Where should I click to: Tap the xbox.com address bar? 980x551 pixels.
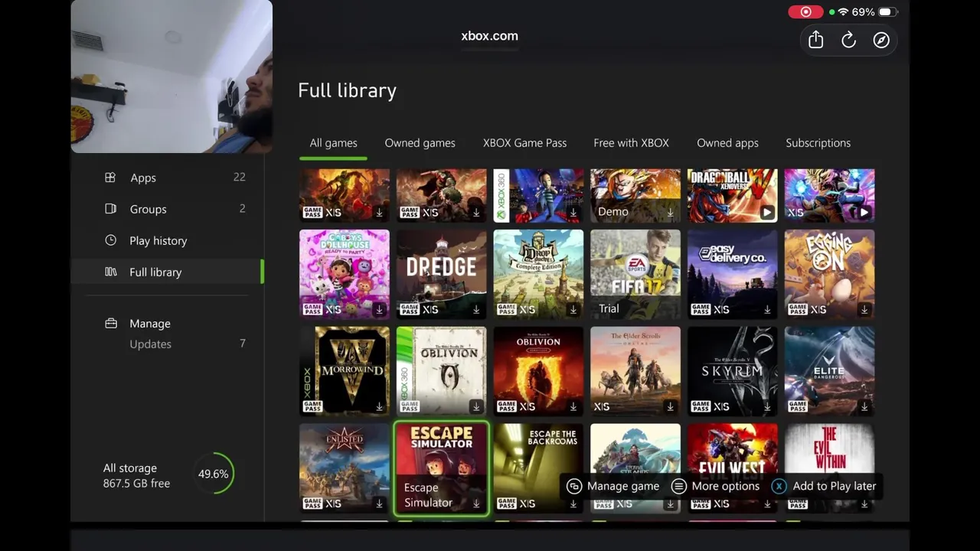pos(490,36)
